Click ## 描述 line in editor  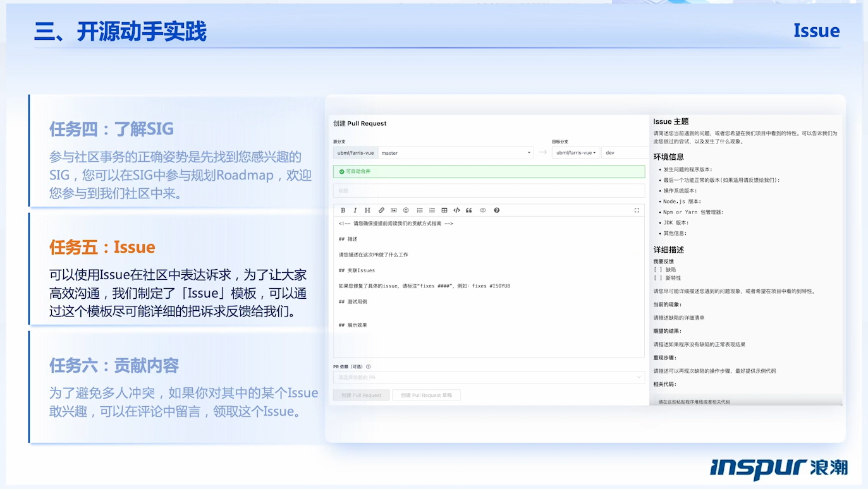pyautogui.click(x=348, y=239)
